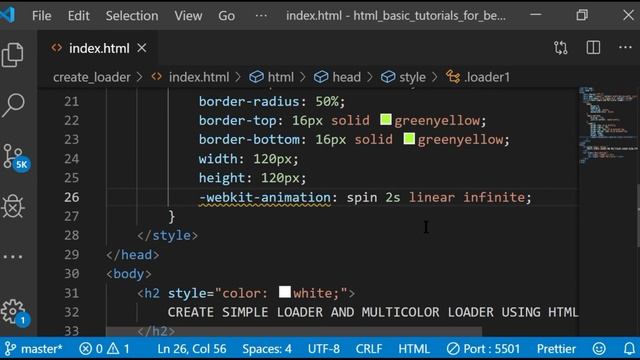Open the Selection menu
Screen dimensions: 640x360
(x=132, y=16)
